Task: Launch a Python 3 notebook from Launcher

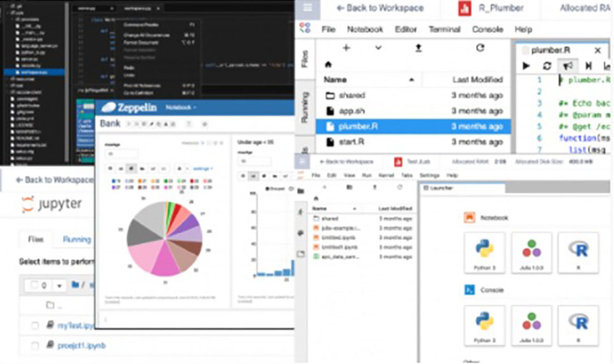Action: click(484, 252)
